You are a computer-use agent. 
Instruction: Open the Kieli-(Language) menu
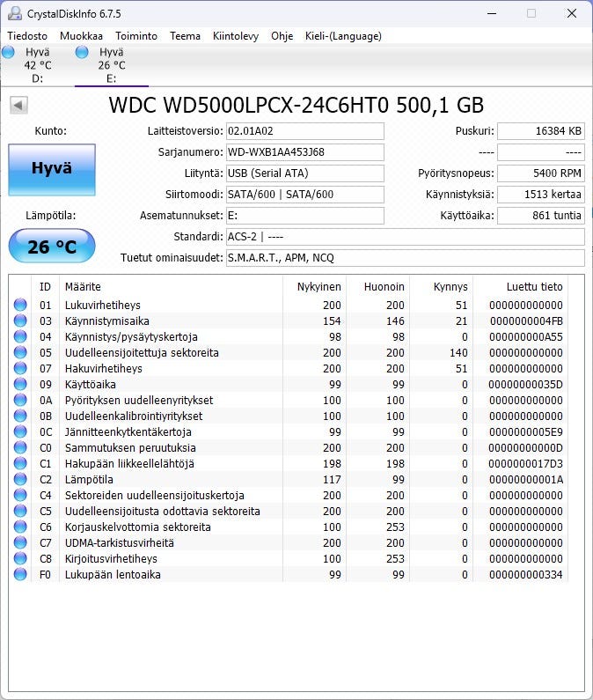click(343, 36)
